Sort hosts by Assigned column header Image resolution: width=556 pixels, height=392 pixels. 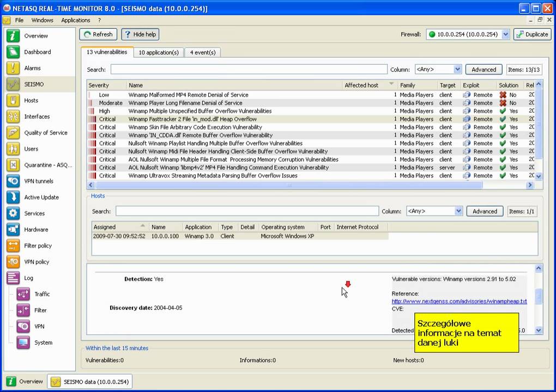point(120,227)
